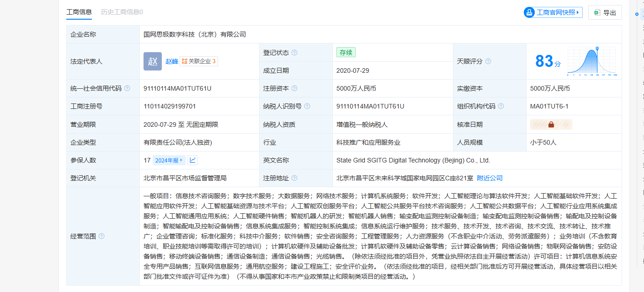Screen dimensions: 644x292
Task: Click the 存续 status badge
Action: click(346, 53)
